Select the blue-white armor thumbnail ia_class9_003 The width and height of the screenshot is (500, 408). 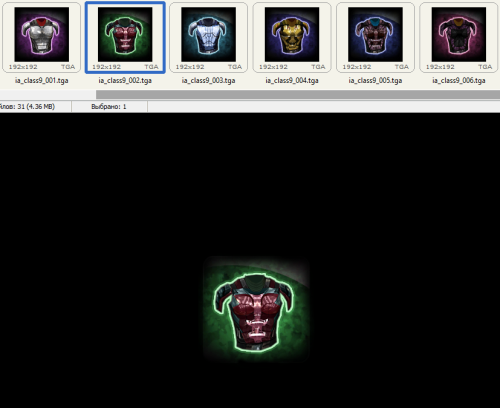(208, 34)
